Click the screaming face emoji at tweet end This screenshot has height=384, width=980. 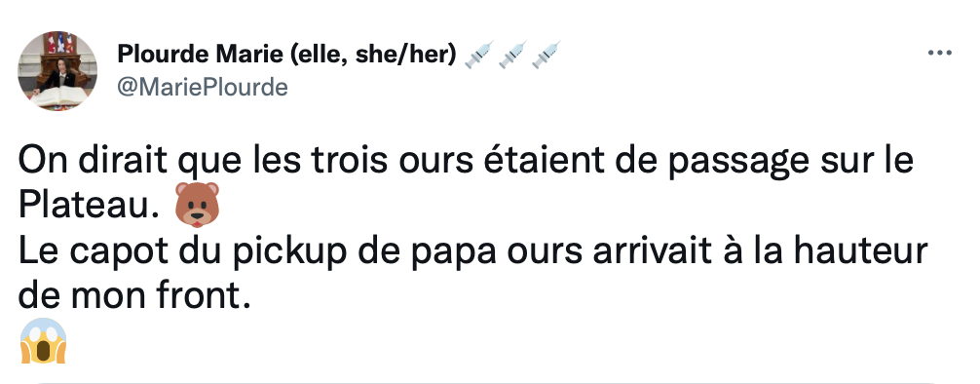coord(43,341)
